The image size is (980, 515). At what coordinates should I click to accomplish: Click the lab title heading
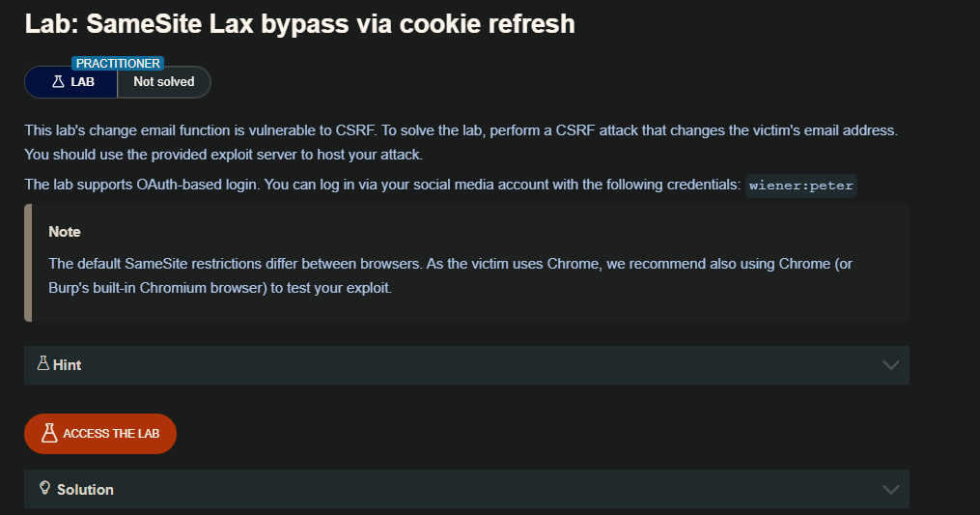tap(299, 23)
